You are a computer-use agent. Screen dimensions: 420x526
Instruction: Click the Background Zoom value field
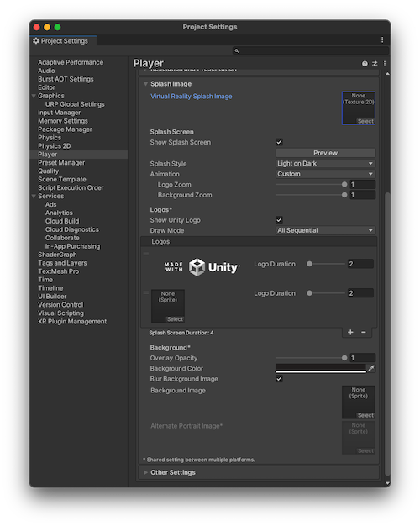click(x=362, y=195)
